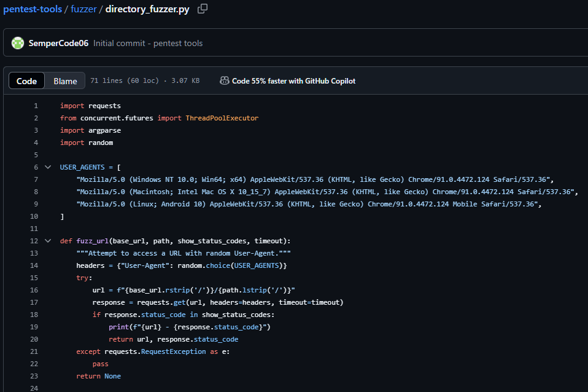Click 'print' call on line 19
This screenshot has width=588, height=392.
[x=118, y=327]
